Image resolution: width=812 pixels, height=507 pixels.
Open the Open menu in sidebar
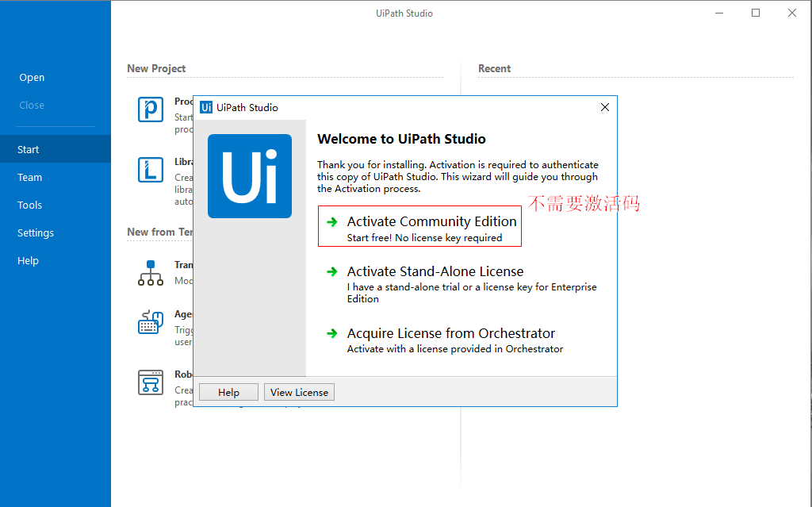tap(32, 77)
